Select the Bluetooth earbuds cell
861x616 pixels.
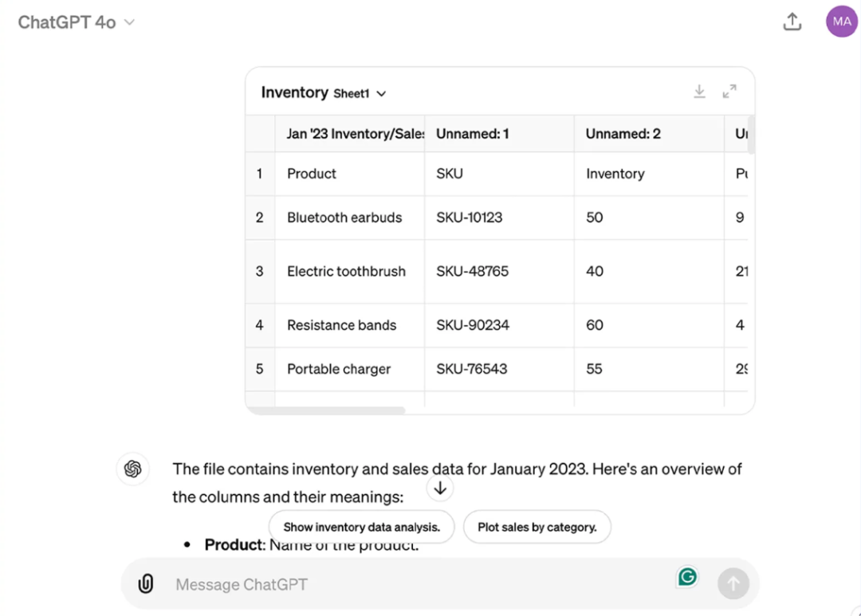[x=344, y=218]
